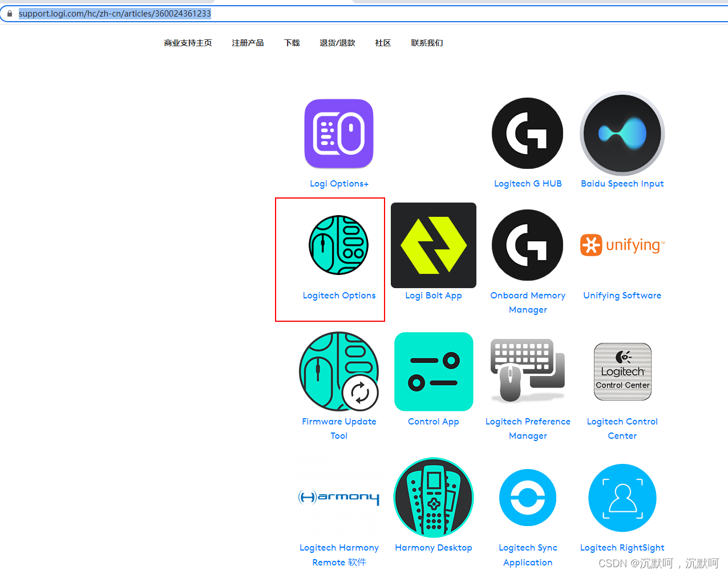This screenshot has height=574, width=728.
Task: Select the Logitech RightSight icon
Action: [x=622, y=498]
